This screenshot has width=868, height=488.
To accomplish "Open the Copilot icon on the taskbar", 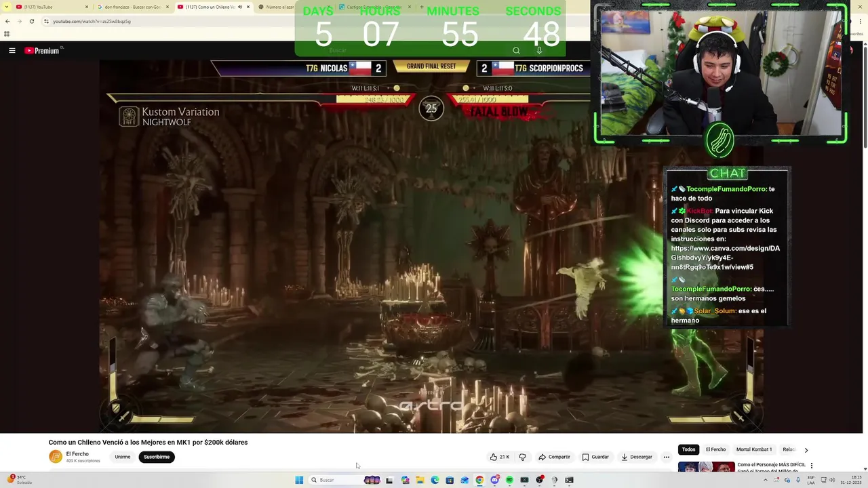I will [x=405, y=480].
